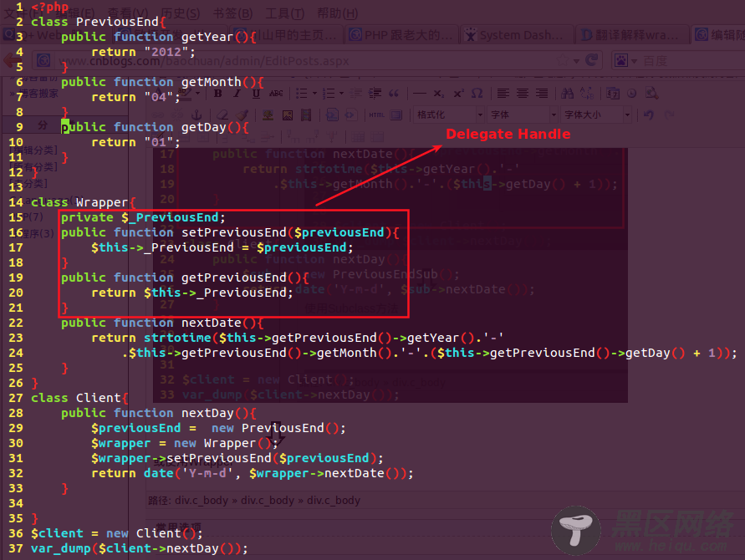The height and width of the screenshot is (560, 745).
Task: Open the 格式化 format dropdown
Action: [x=448, y=115]
